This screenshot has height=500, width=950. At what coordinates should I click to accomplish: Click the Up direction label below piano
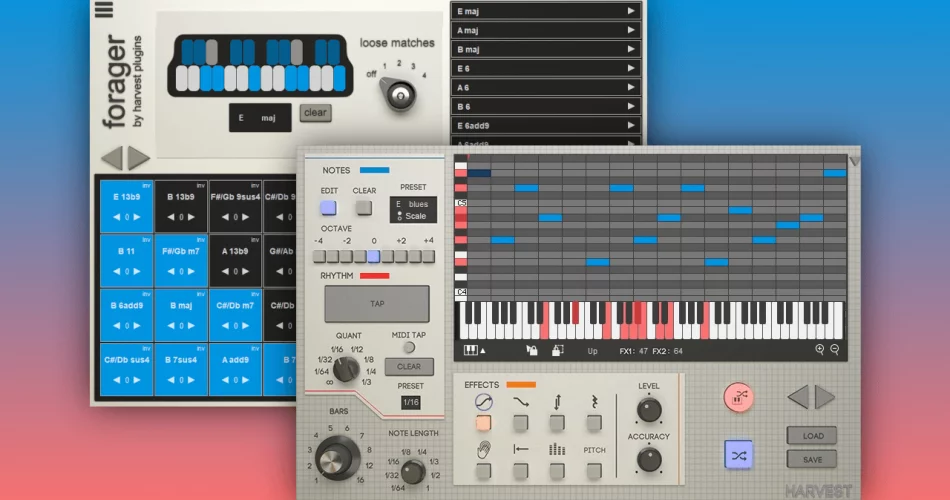coord(592,351)
